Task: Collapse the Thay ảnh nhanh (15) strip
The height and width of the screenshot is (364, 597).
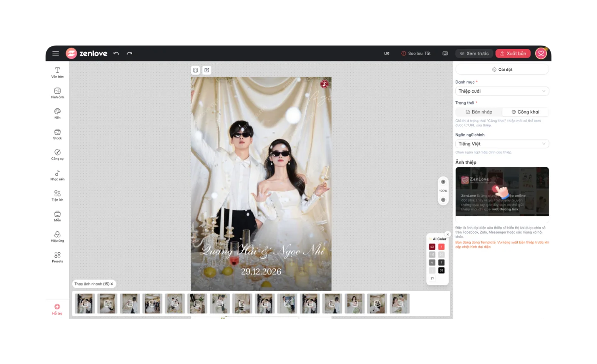Action: click(x=94, y=284)
